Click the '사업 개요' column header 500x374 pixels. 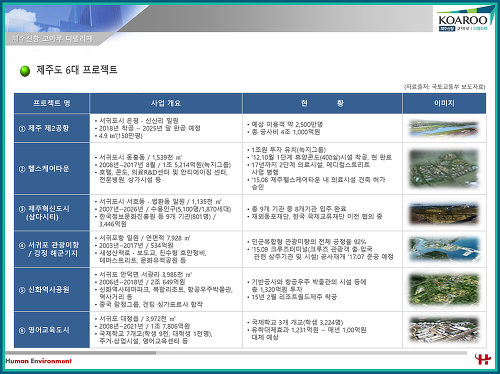(166, 103)
